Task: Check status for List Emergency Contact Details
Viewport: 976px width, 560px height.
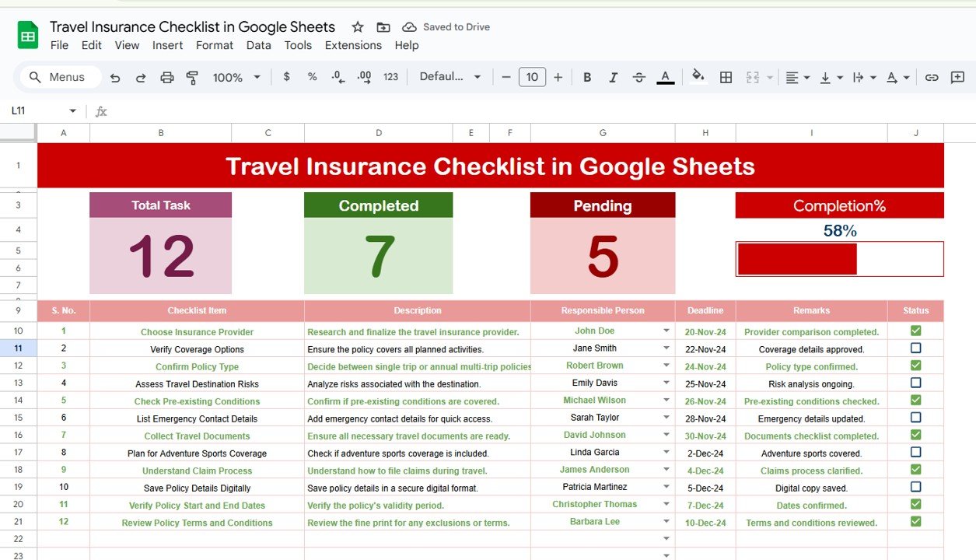Action: (x=915, y=418)
